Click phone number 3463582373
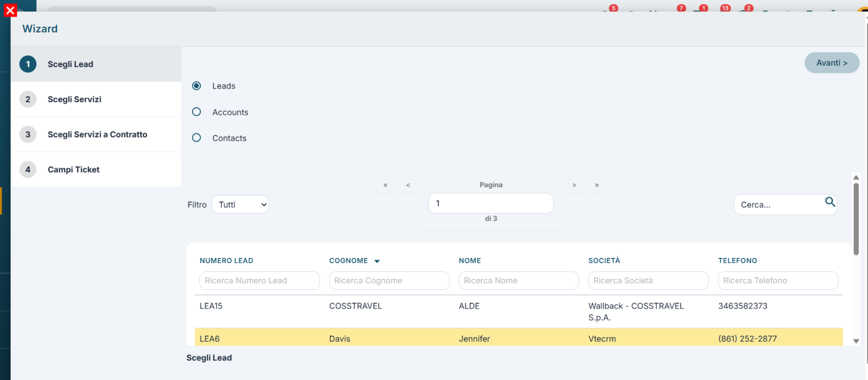 click(742, 306)
